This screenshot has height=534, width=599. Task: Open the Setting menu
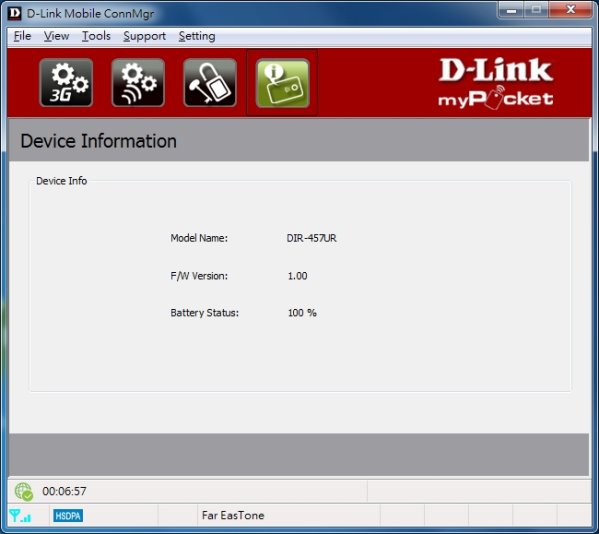(197, 36)
